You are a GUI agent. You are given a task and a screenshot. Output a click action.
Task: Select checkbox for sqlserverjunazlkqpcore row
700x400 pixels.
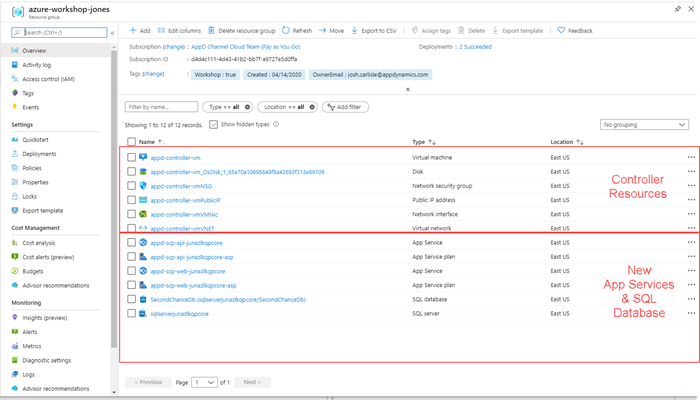[x=131, y=313]
